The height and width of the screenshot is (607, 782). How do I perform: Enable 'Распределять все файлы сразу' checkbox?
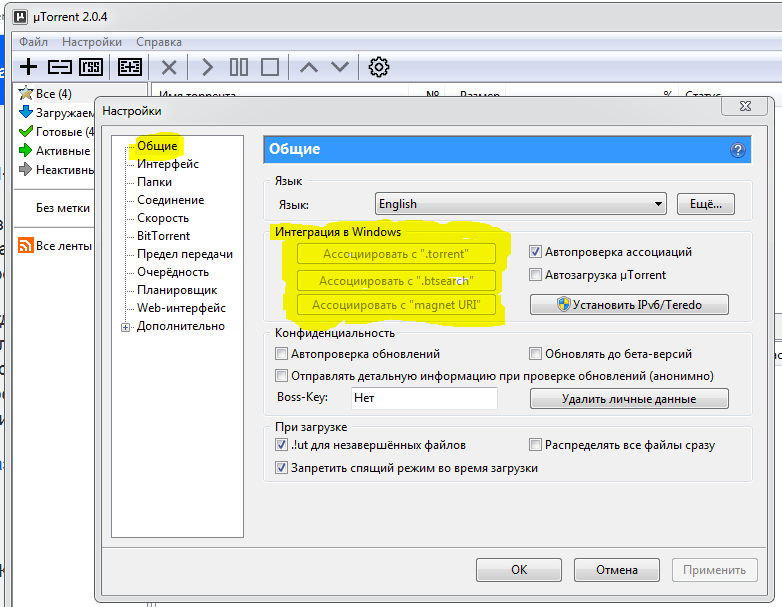535,444
